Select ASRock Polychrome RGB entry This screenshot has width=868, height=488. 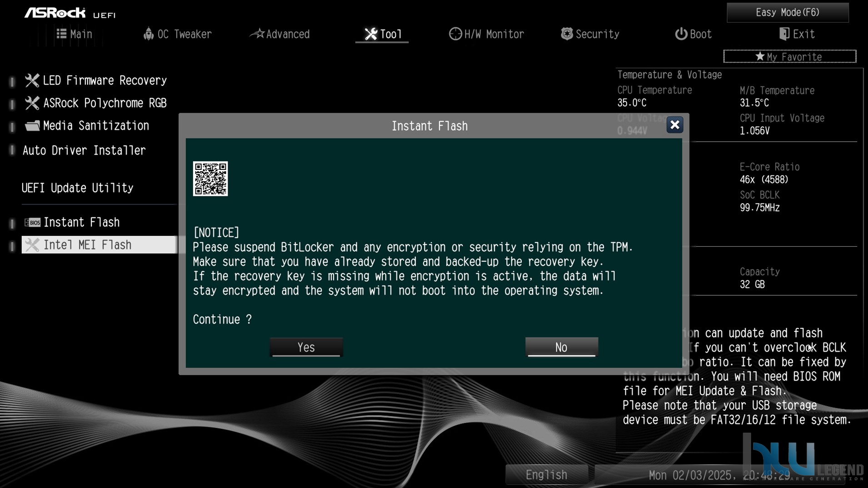point(96,103)
